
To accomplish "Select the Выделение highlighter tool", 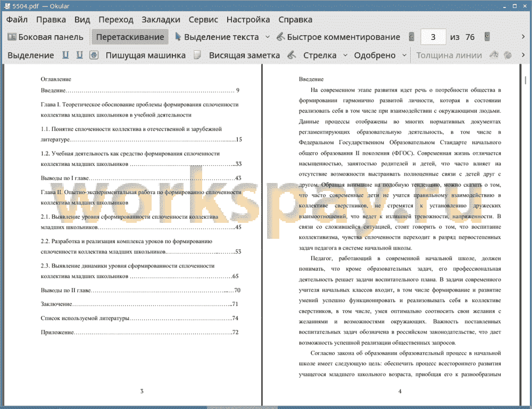I will (30, 55).
